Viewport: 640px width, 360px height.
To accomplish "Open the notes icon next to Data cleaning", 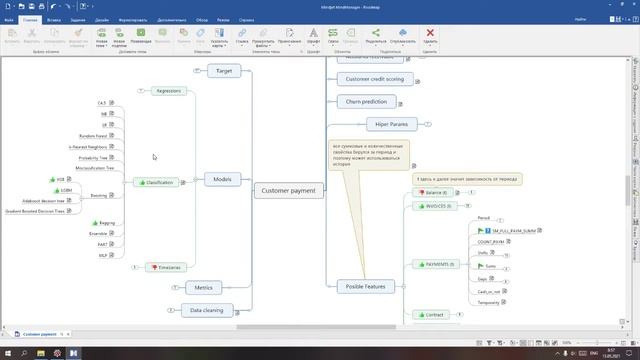I will click(237, 313).
